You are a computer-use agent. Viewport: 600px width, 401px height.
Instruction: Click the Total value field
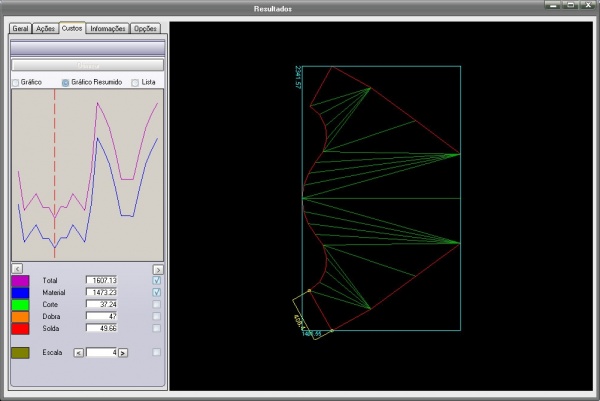point(101,281)
